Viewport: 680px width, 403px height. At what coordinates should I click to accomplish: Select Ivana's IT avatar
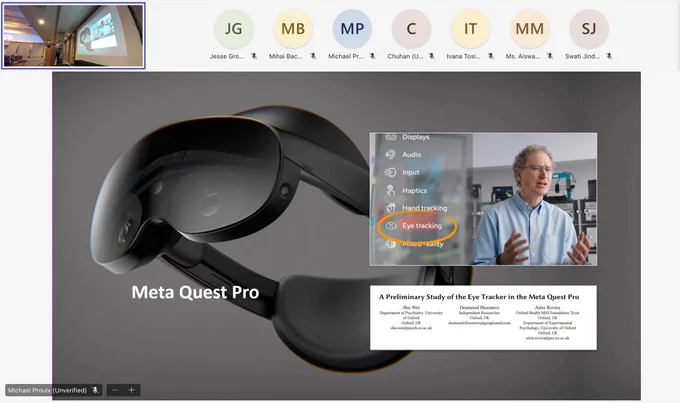coord(471,29)
